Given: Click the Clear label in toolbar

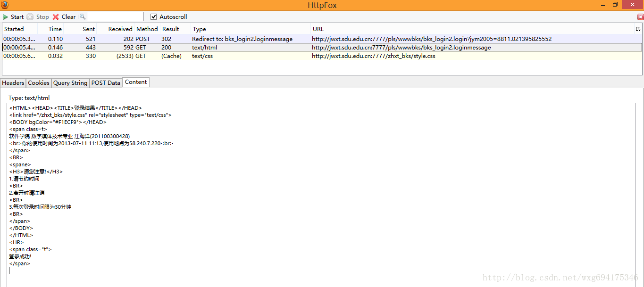Looking at the screenshot, I should click(x=68, y=17).
